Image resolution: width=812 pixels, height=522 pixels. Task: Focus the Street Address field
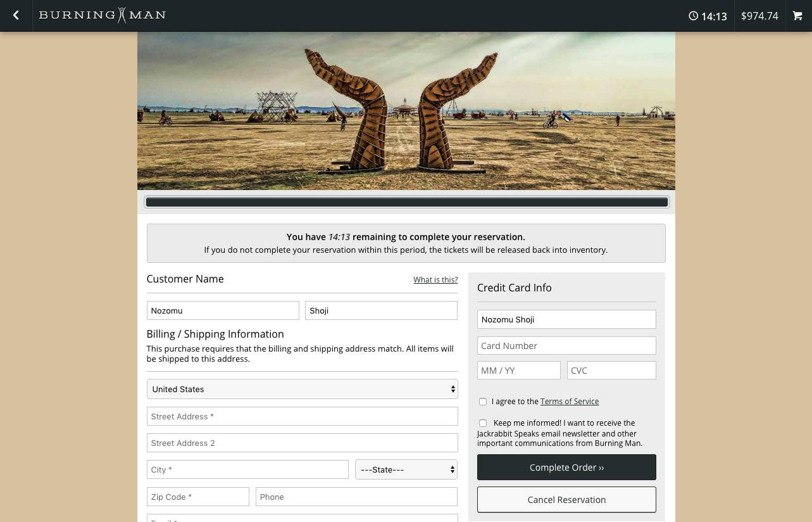[302, 416]
